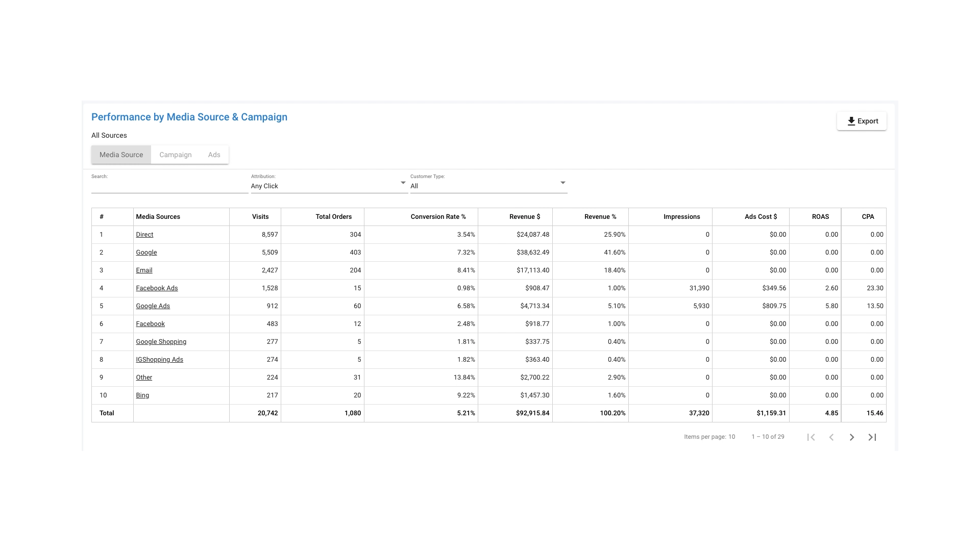Open the Items per page selector
The width and height of the screenshot is (980, 551).
pos(731,437)
